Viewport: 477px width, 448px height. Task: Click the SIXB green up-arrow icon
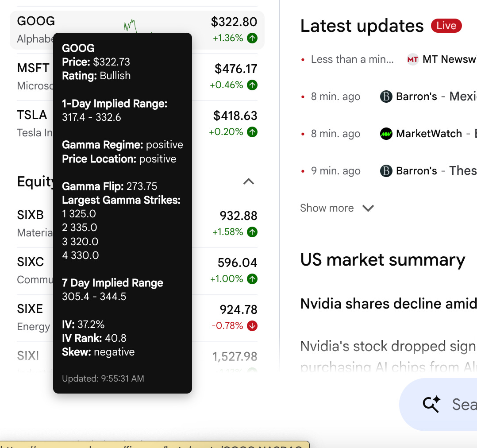point(252,232)
